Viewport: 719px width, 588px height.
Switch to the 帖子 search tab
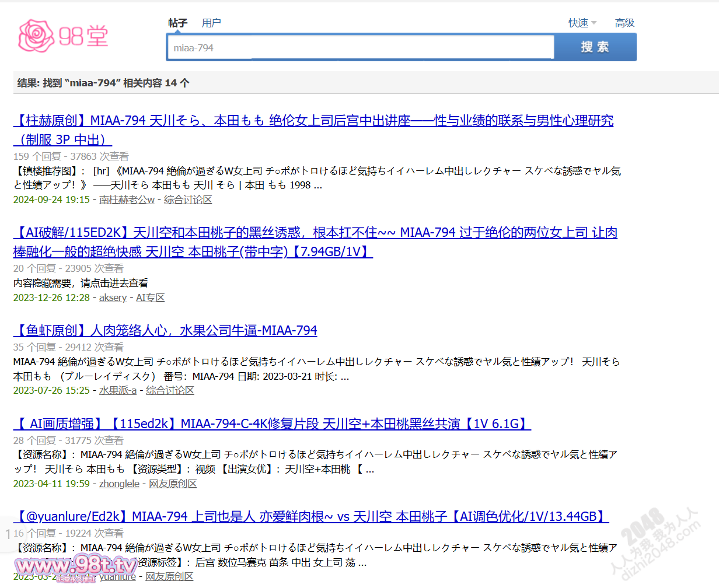[177, 23]
